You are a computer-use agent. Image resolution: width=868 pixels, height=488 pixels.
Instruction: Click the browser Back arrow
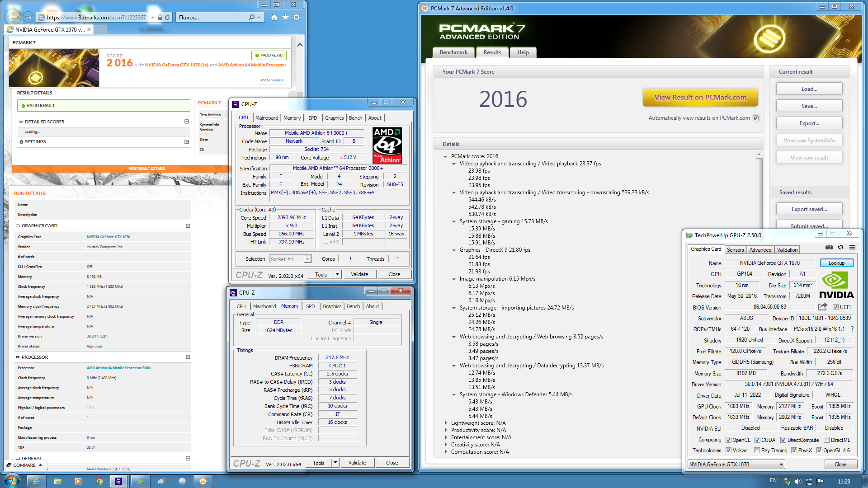click(13, 17)
